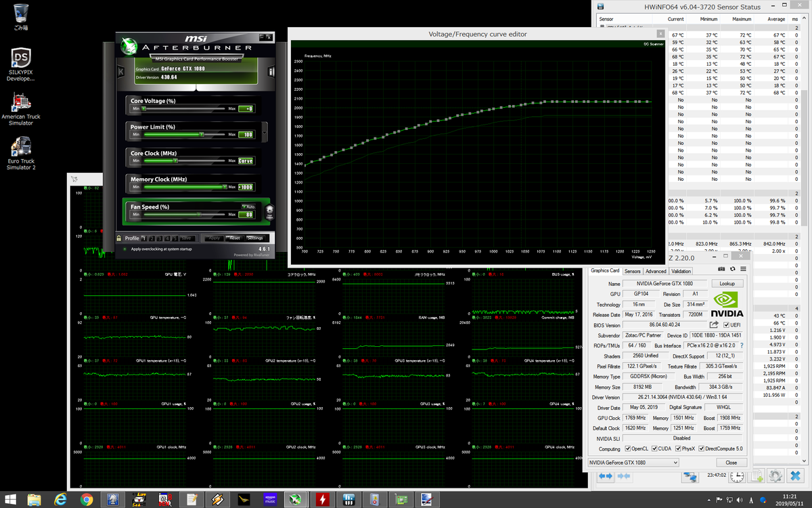Click the Lookup button in GPU-Z
The width and height of the screenshot is (812, 508).
tap(727, 284)
